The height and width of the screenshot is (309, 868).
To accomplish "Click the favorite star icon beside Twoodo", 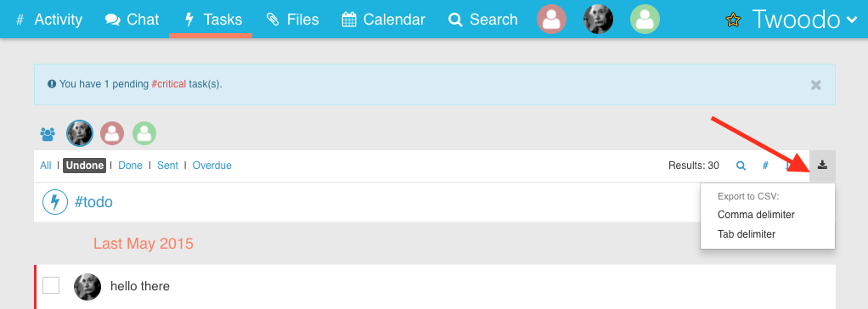I will click(733, 20).
